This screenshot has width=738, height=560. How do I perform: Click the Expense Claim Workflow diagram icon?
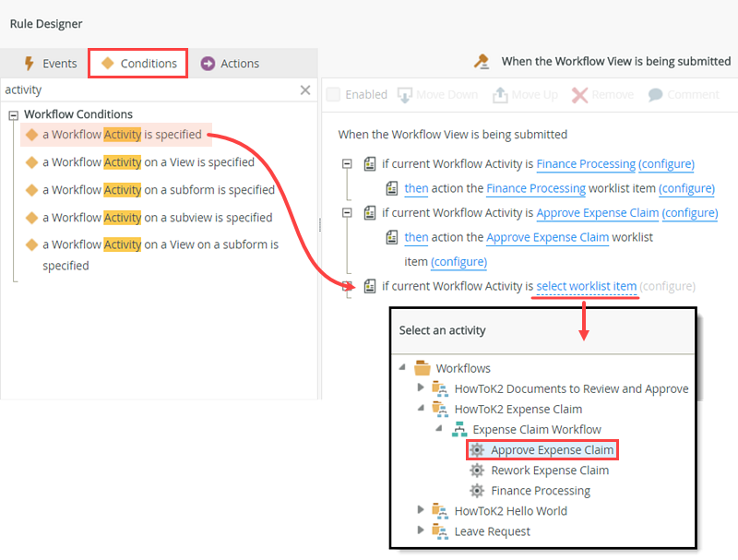click(458, 430)
